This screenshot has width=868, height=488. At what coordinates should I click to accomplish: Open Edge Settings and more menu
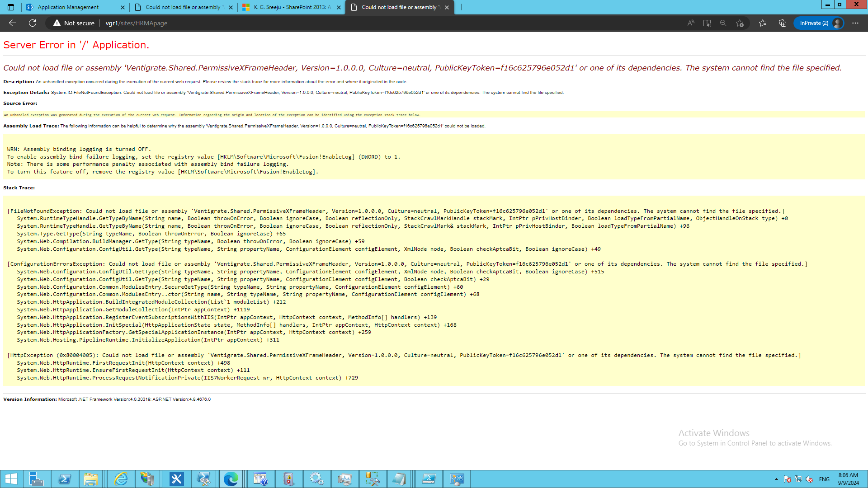tap(855, 23)
